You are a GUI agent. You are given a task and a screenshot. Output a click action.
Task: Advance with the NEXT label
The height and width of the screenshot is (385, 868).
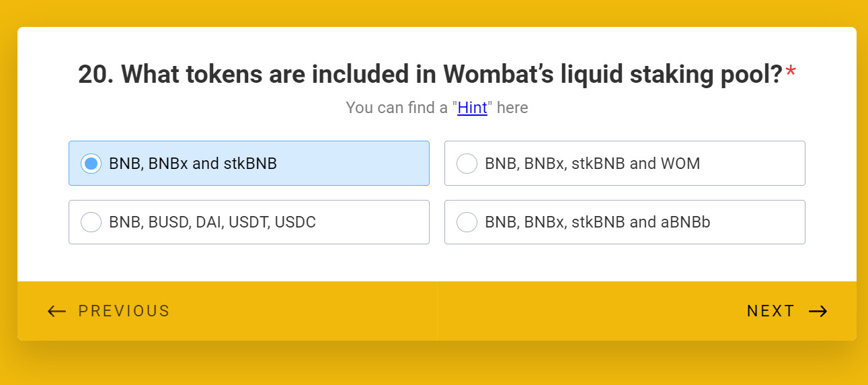point(771,311)
